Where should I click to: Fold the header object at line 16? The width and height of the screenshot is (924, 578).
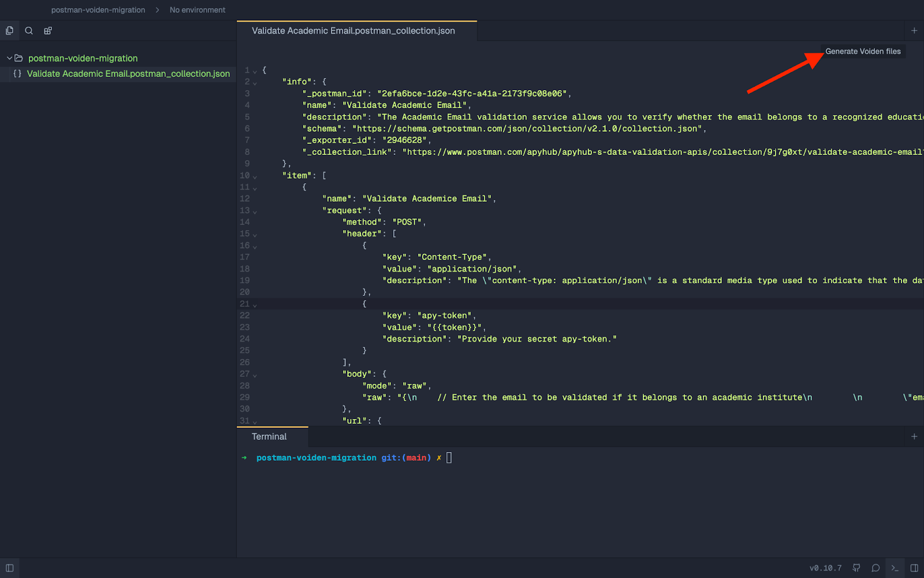(x=255, y=246)
